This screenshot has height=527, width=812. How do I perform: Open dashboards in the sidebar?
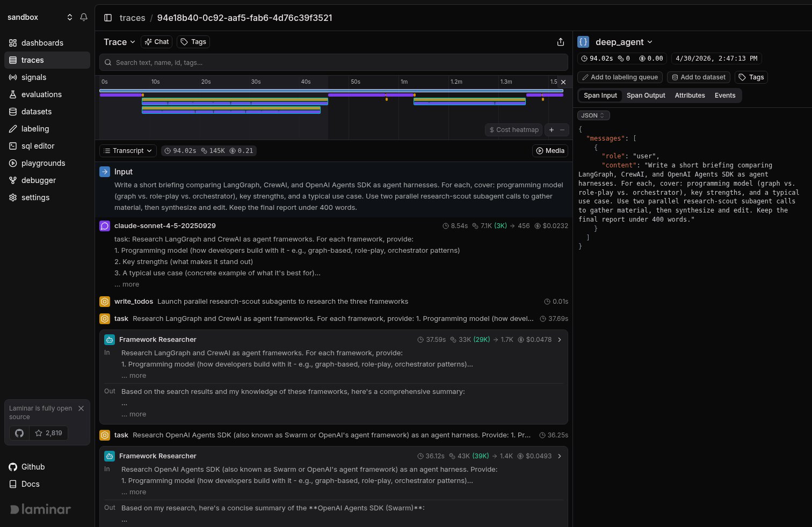pos(47,43)
